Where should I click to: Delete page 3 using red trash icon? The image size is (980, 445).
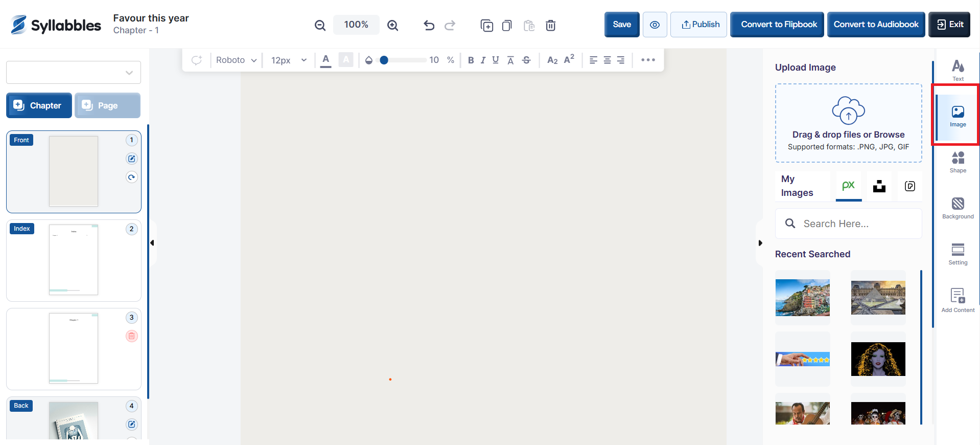(132, 336)
